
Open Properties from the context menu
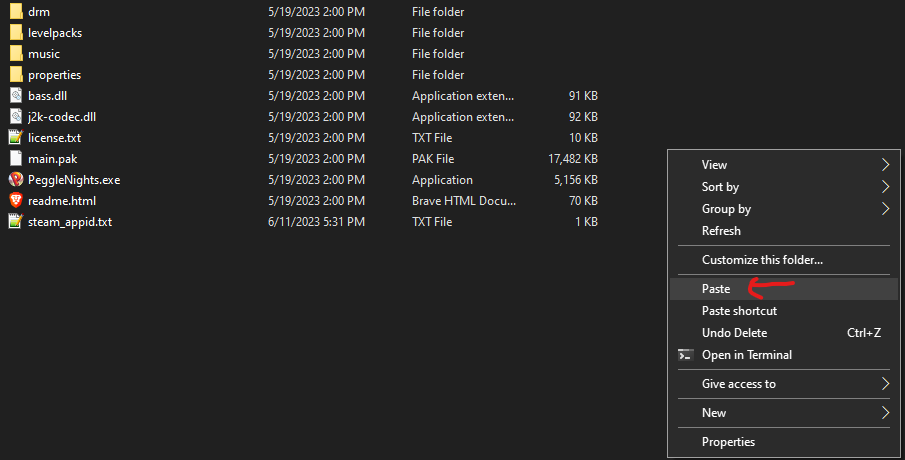tap(728, 442)
